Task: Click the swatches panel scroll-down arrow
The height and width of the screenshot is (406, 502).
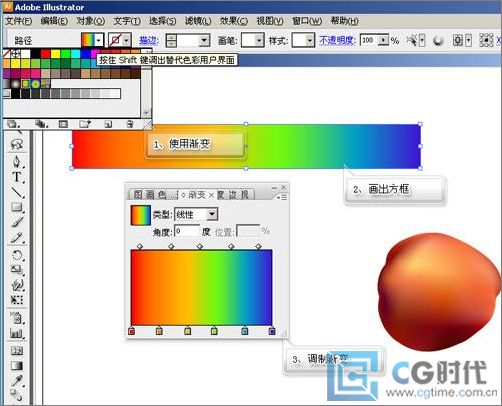Action: pos(146,113)
